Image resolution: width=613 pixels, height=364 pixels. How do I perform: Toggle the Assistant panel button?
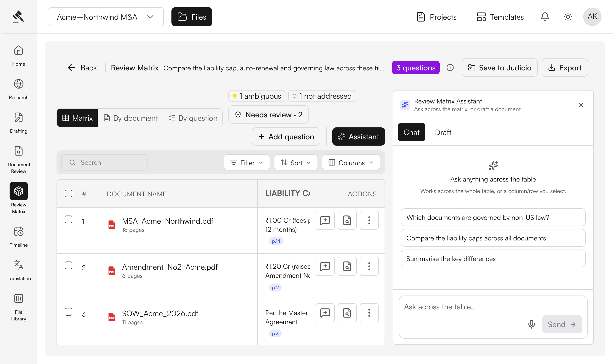point(358,137)
